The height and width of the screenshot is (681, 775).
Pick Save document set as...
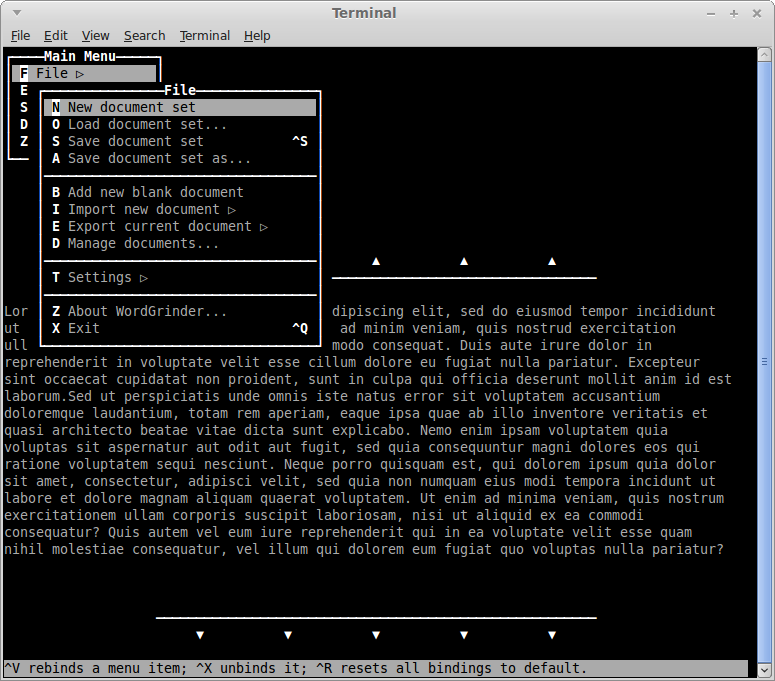click(x=159, y=158)
